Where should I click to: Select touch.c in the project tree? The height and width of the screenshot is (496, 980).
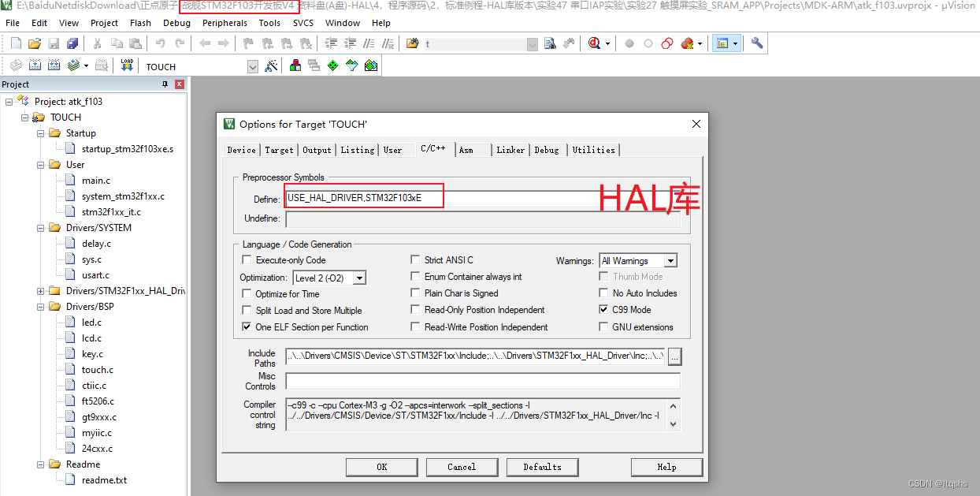[98, 370]
